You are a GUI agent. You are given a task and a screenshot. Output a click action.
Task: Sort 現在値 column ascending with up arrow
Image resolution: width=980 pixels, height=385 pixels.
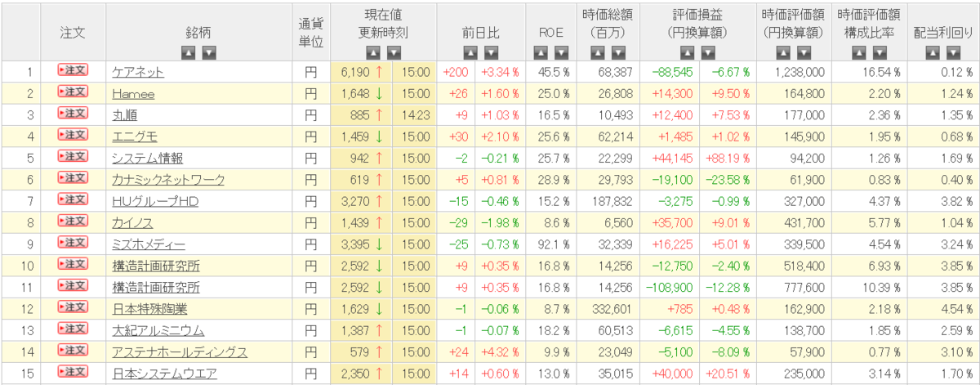(x=373, y=53)
